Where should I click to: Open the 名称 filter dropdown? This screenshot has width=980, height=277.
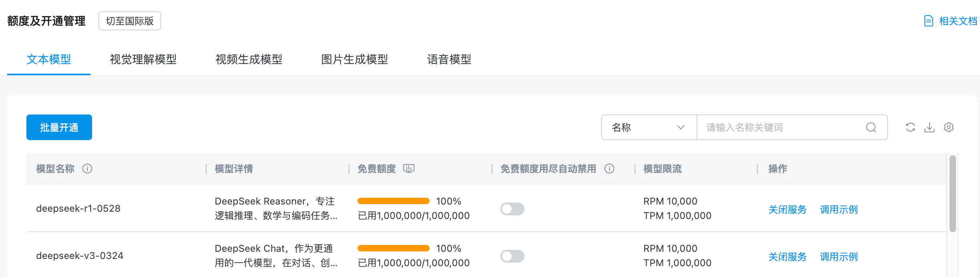tap(649, 127)
